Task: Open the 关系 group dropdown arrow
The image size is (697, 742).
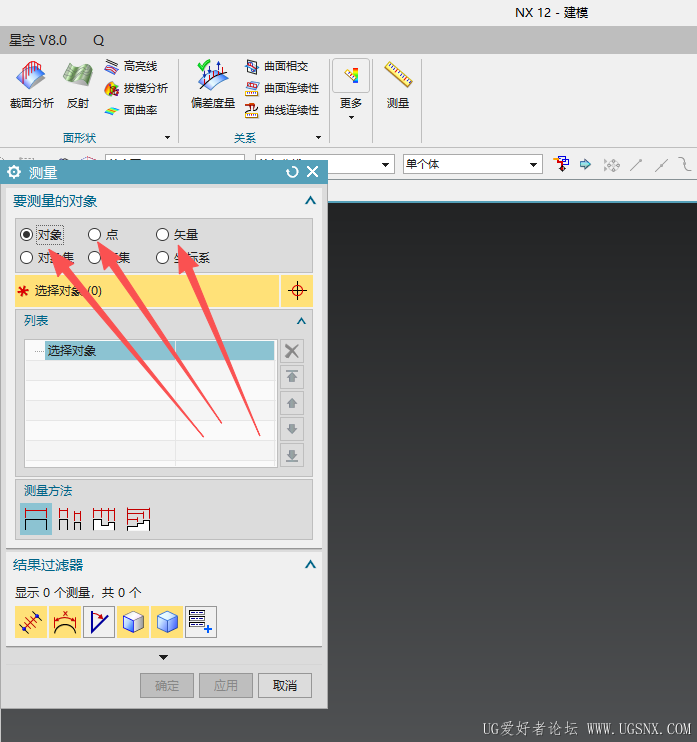Action: click(318, 137)
